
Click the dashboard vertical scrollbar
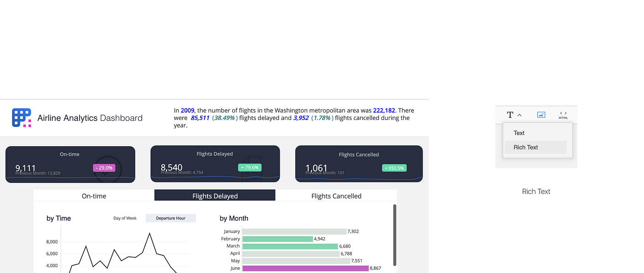click(394, 234)
